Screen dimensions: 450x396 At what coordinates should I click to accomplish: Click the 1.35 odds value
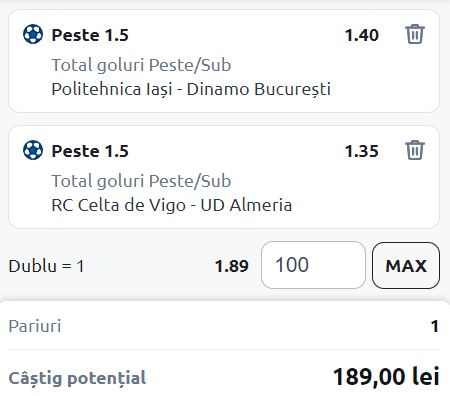tap(362, 151)
